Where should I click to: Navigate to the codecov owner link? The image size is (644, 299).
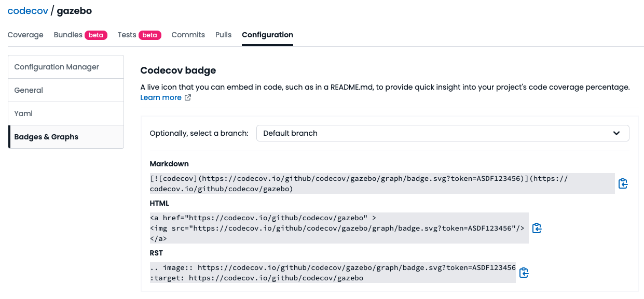(x=27, y=11)
